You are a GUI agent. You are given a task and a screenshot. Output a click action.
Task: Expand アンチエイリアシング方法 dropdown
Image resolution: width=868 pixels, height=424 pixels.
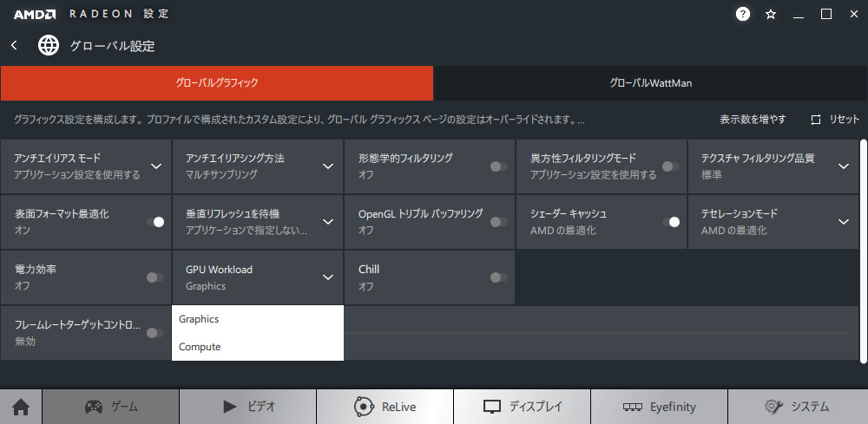[328, 166]
